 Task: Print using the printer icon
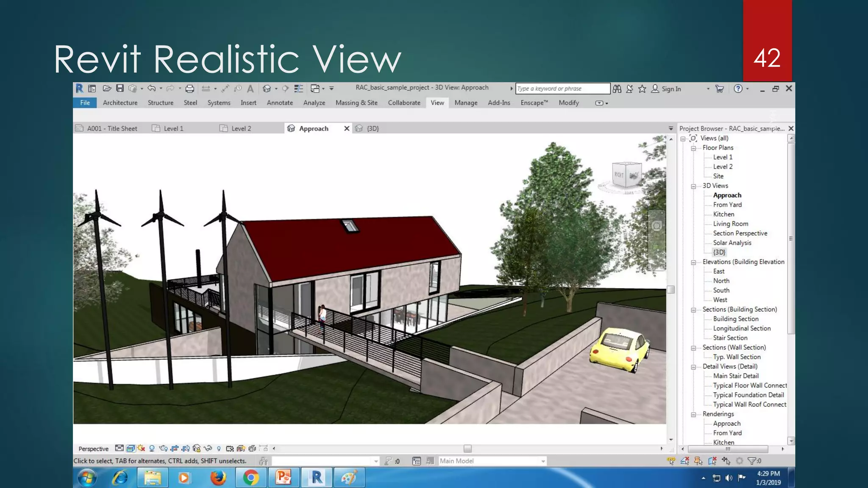190,89
